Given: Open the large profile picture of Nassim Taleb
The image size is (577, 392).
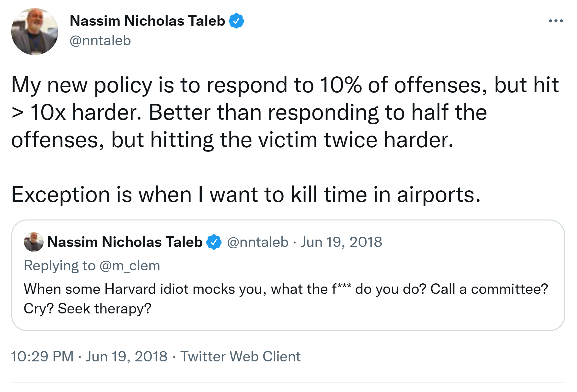Looking at the screenshot, I should (35, 32).
